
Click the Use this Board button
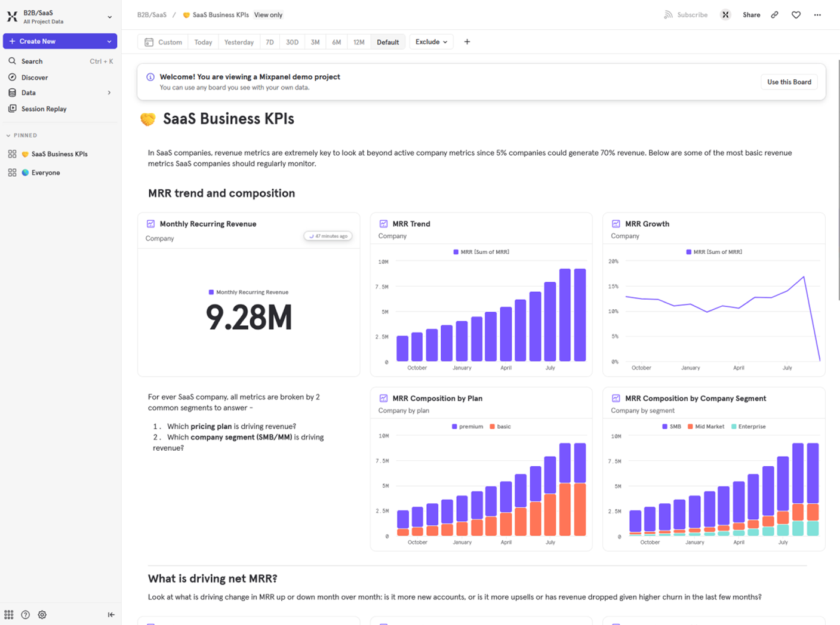789,82
